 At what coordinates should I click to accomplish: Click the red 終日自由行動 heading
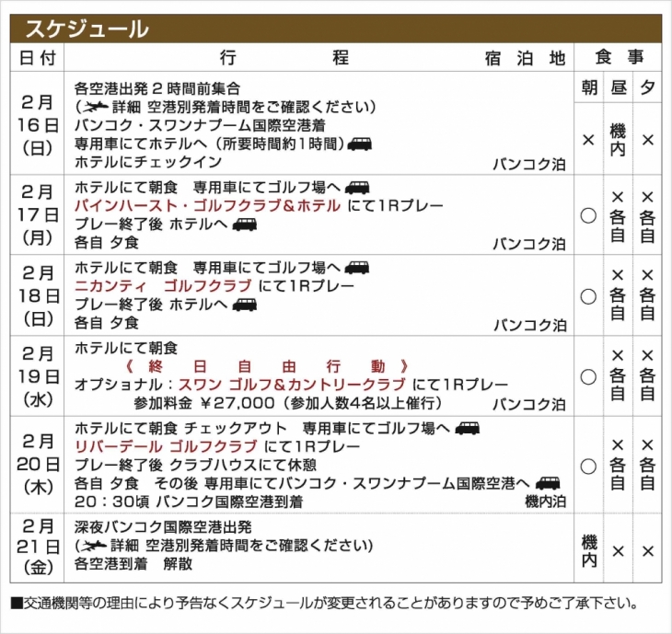267,366
